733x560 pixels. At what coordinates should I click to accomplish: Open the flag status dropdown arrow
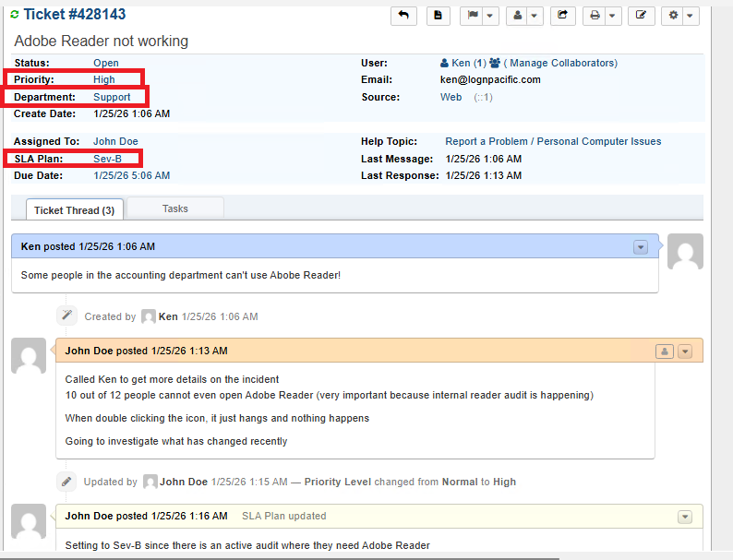pyautogui.click(x=490, y=16)
